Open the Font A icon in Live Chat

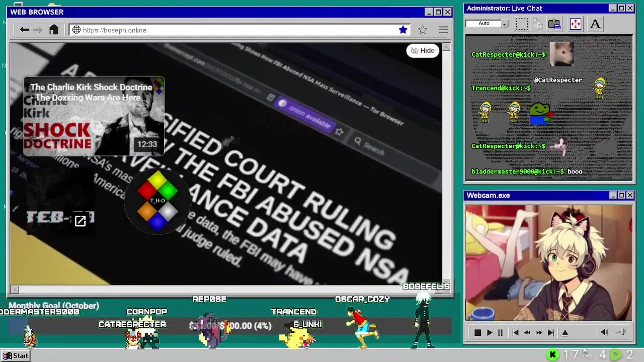point(595,24)
